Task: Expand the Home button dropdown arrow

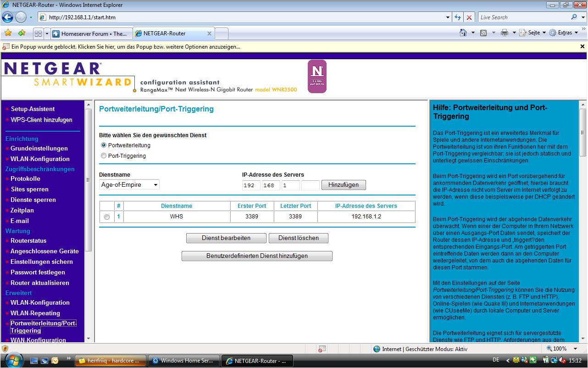Action: point(472,33)
